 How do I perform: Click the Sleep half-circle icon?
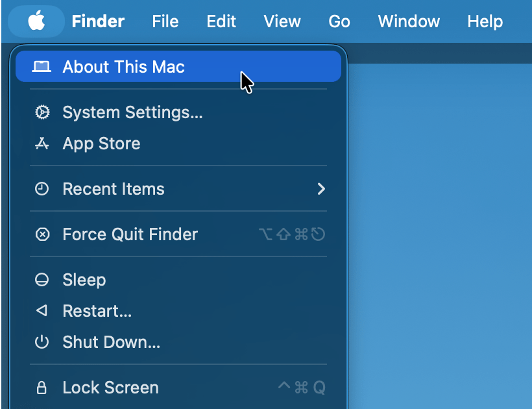point(42,280)
